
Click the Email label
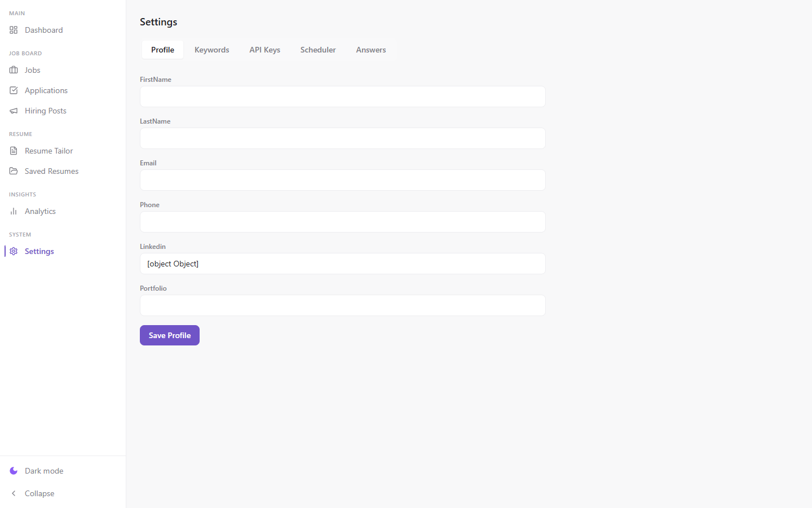click(x=148, y=163)
